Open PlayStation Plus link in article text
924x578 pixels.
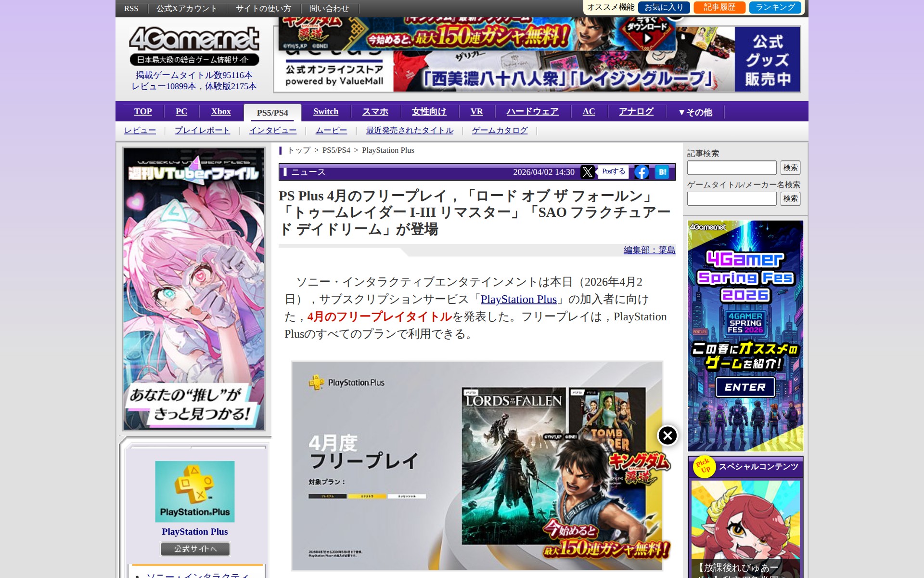pos(519,299)
